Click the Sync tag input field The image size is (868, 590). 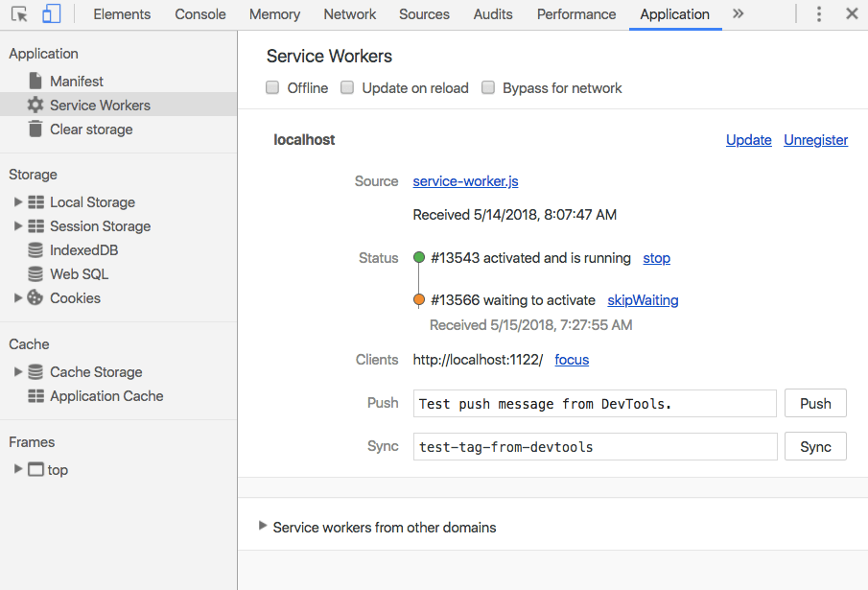[x=595, y=447]
